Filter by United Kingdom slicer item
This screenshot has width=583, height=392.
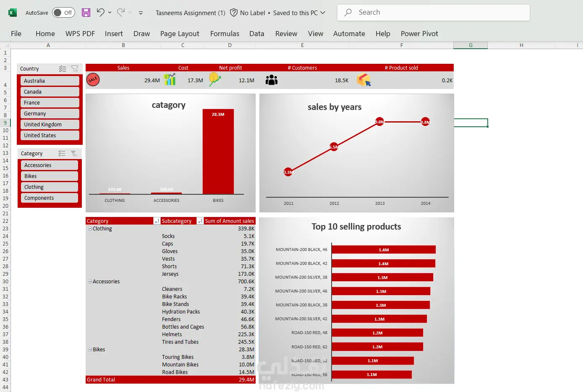point(50,124)
